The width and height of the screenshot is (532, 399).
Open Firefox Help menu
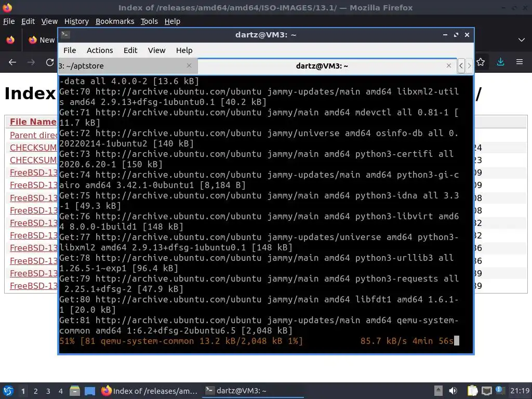pos(172,21)
